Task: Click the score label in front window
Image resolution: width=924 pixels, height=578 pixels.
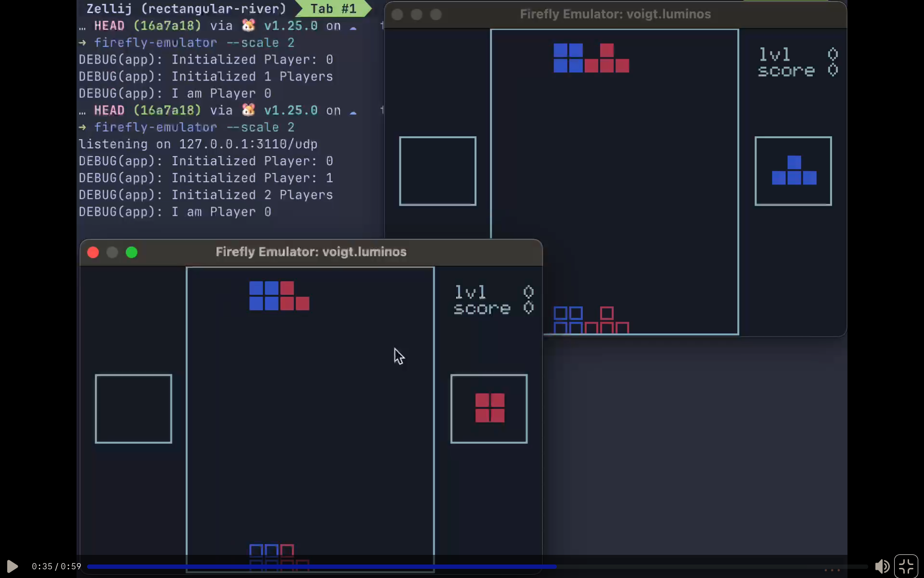Action: [x=482, y=308]
